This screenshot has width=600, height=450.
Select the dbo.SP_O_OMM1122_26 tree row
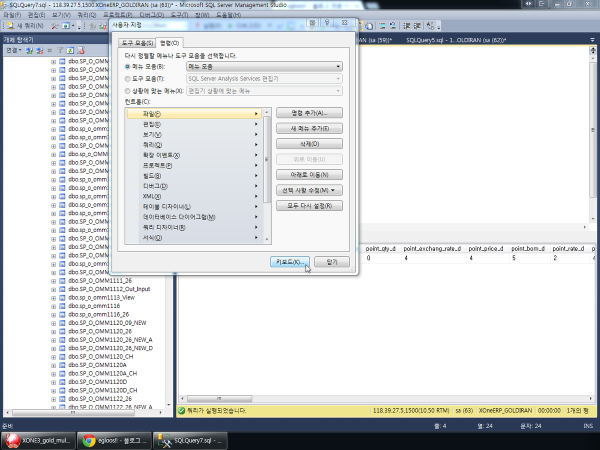(100, 399)
